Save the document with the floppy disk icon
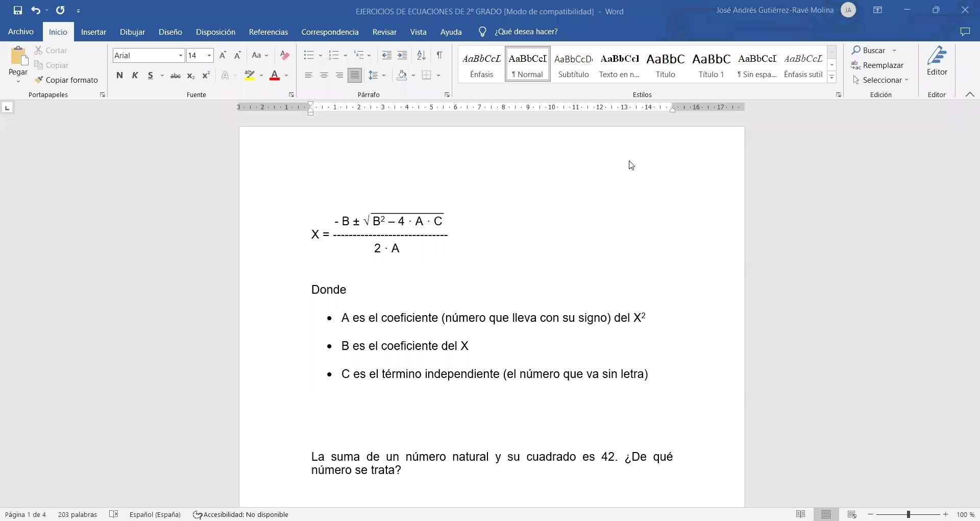The image size is (980, 521). coord(18,10)
